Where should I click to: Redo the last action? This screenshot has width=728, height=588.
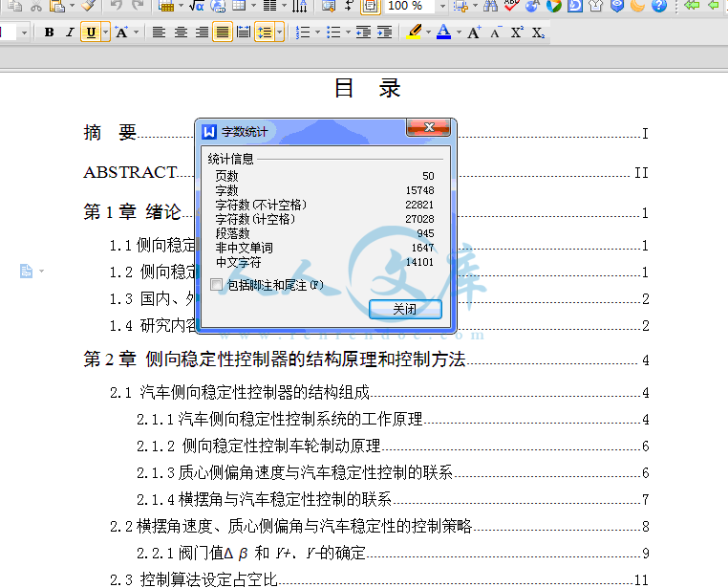pos(138,6)
